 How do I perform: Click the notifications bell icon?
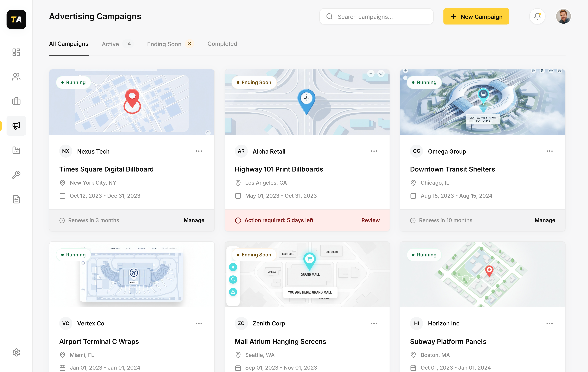click(x=537, y=16)
